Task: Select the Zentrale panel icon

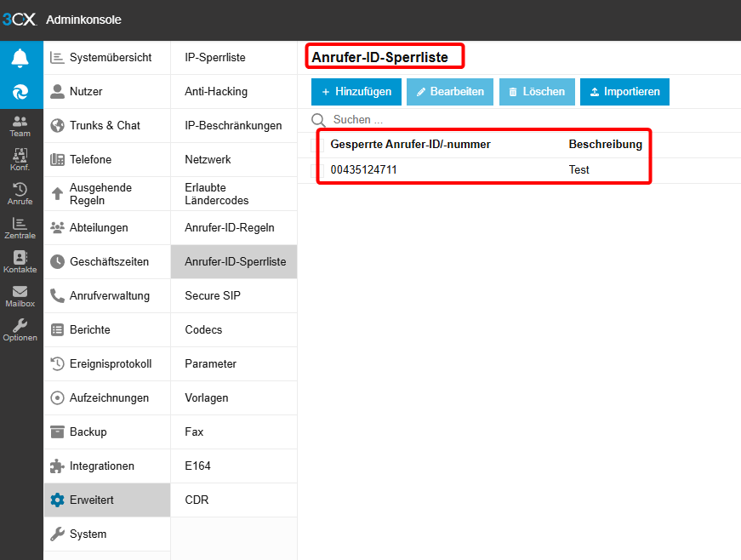Action: [20, 228]
